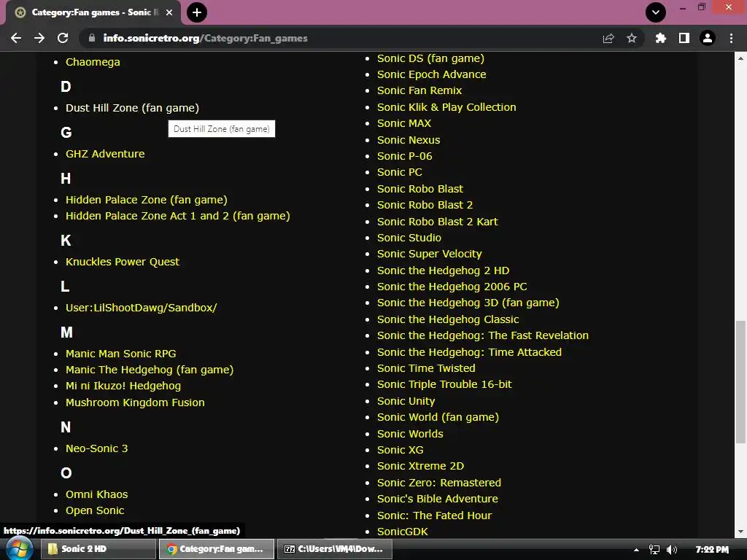Switch to Sonic 2 HD taskbar folder

pos(98,549)
